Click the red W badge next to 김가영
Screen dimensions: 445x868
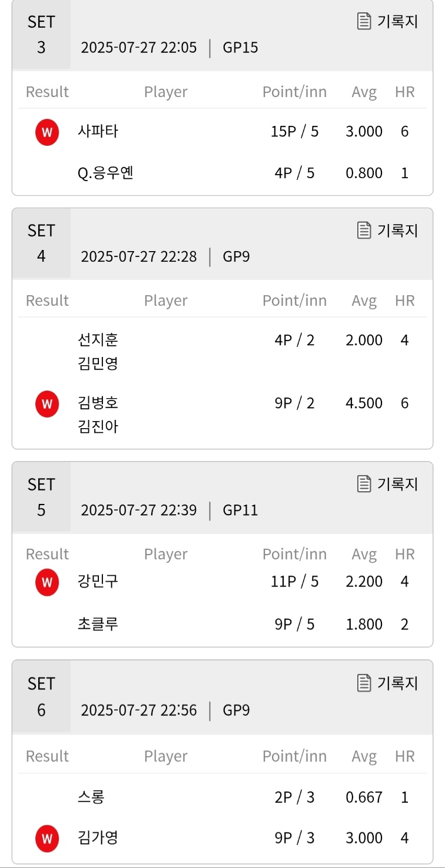click(x=47, y=839)
